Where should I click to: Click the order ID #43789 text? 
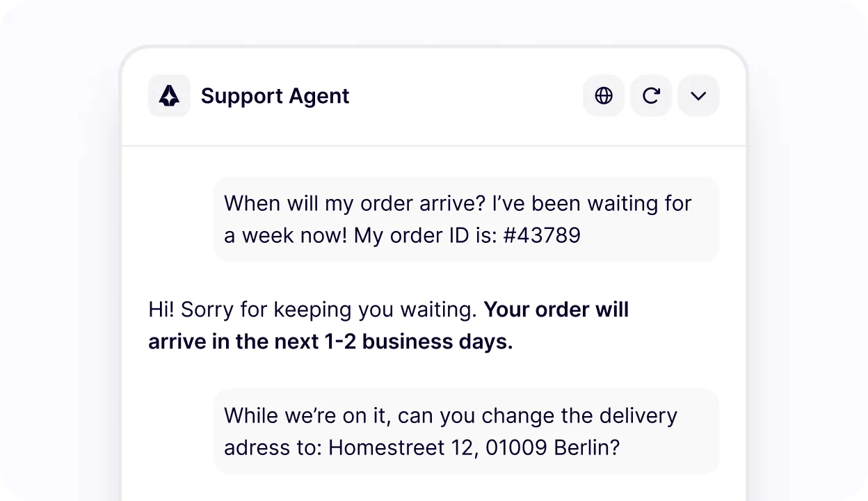coord(541,235)
